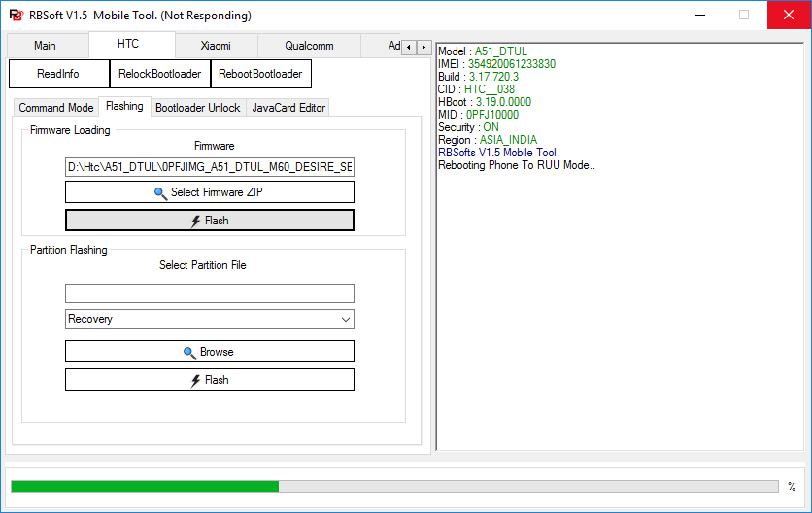
Task: Start the firmware flash with the Flash button
Action: pyautogui.click(x=210, y=221)
